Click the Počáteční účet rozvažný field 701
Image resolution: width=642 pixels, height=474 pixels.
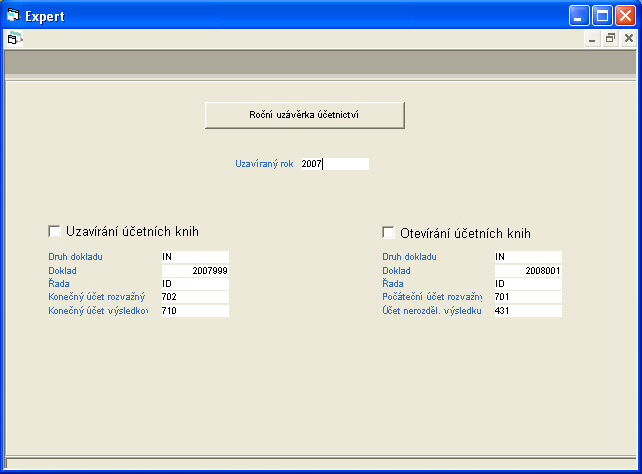click(527, 297)
